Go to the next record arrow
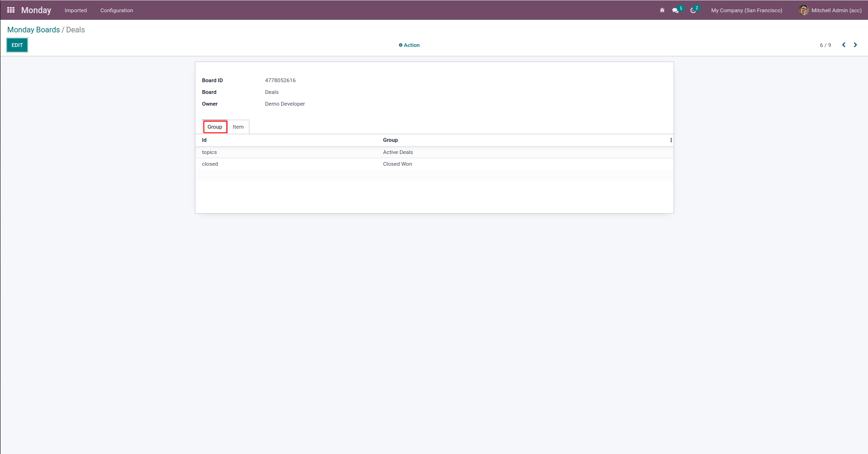This screenshot has width=868, height=454. (x=855, y=45)
